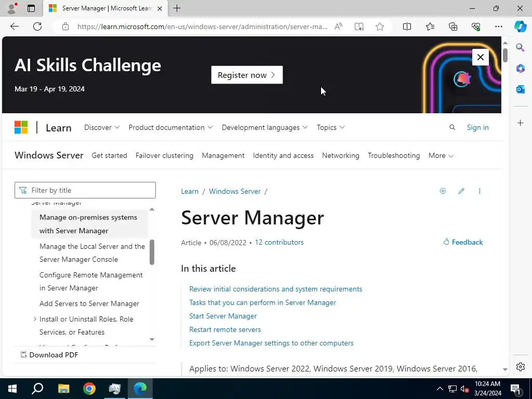Open the Networking menu item
Viewport: 532px width, 399px height.
click(340, 155)
